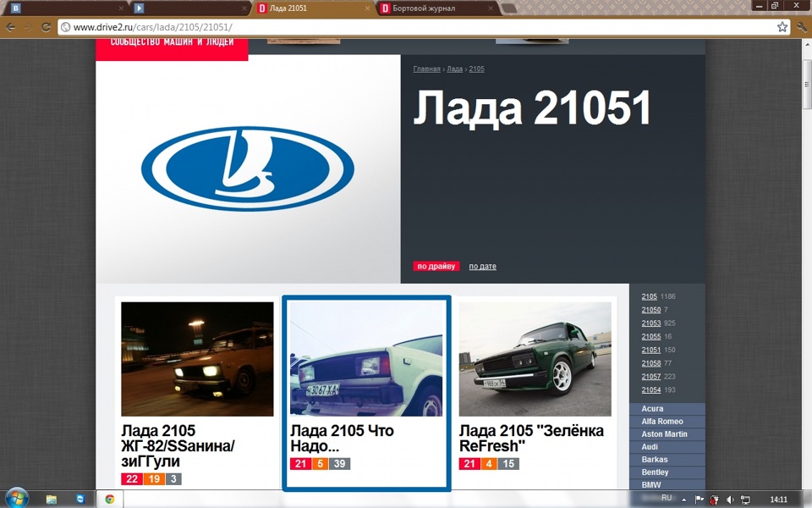The image size is (812, 508).
Task: Click the page's vertical scrollbar thumb
Action: coord(807,85)
